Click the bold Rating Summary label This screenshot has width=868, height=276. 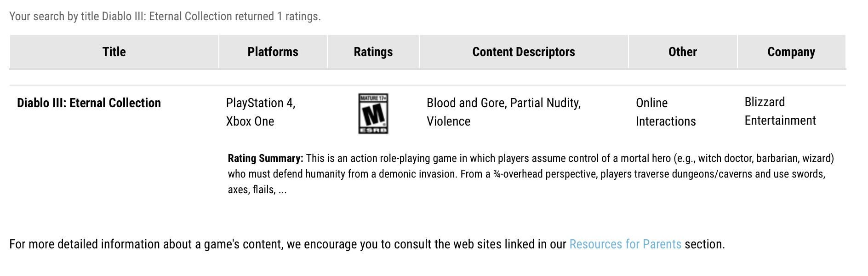265,159
